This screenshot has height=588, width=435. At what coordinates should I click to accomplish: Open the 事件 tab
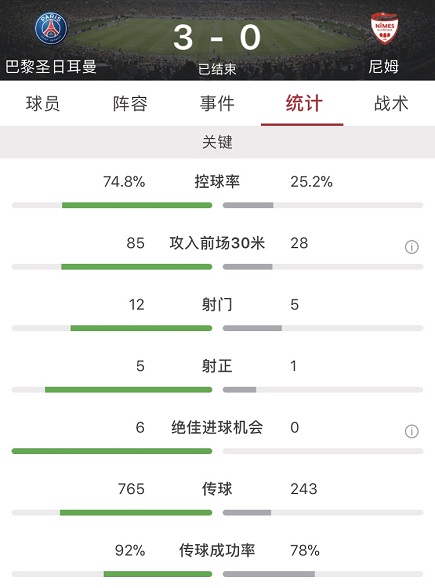[x=217, y=104]
